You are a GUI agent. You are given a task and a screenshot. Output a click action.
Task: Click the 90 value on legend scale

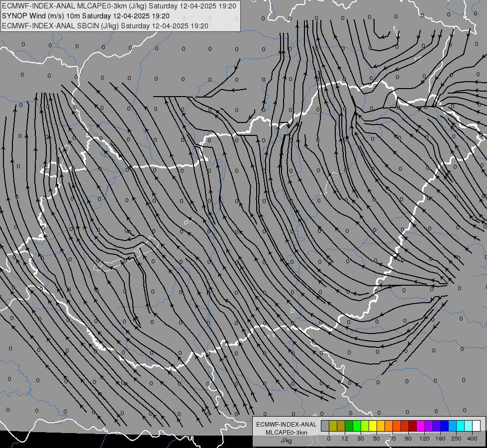click(408, 439)
